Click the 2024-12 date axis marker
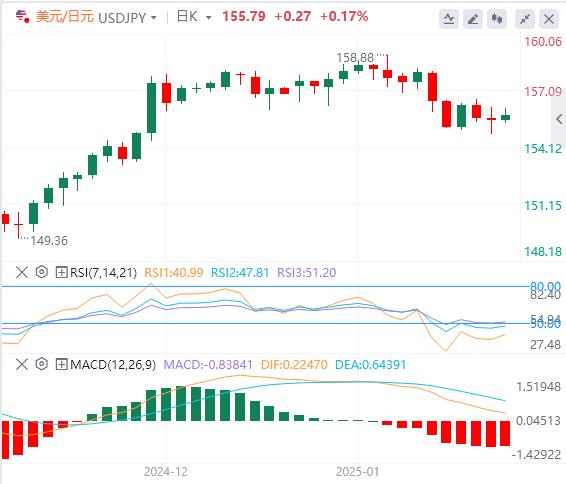 coord(166,472)
